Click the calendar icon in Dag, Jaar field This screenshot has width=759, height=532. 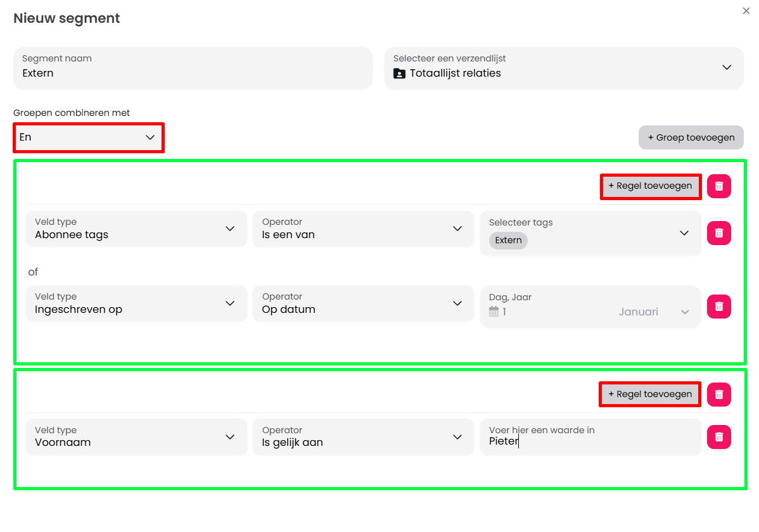[x=494, y=312]
